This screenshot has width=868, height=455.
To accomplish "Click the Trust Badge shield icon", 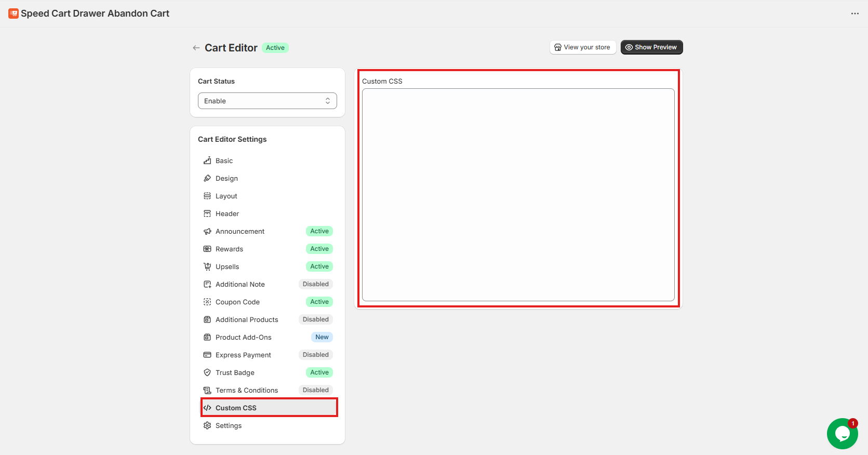I will point(207,372).
